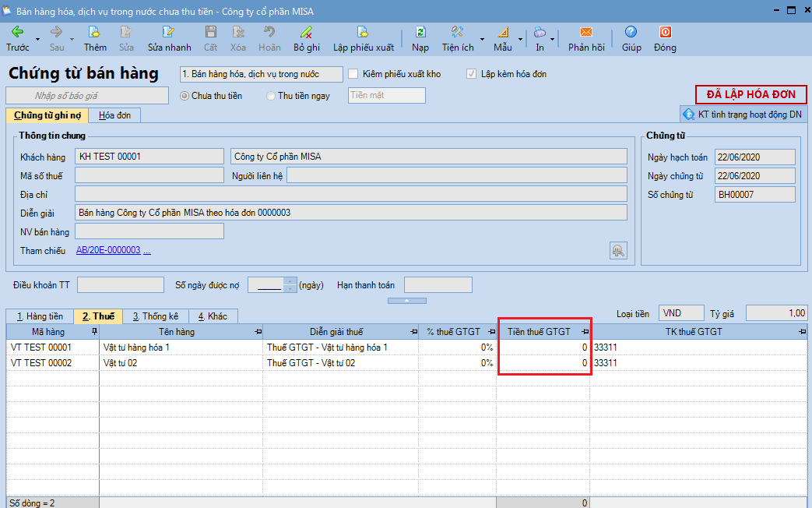The image size is (812, 508).
Task: Open reference link AB/20E-0000003
Action: point(108,250)
